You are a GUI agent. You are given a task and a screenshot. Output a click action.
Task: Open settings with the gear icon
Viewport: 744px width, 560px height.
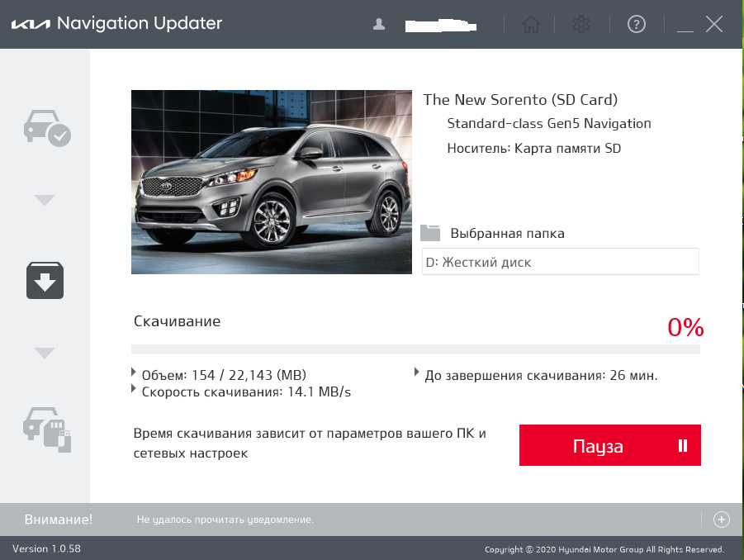(581, 24)
